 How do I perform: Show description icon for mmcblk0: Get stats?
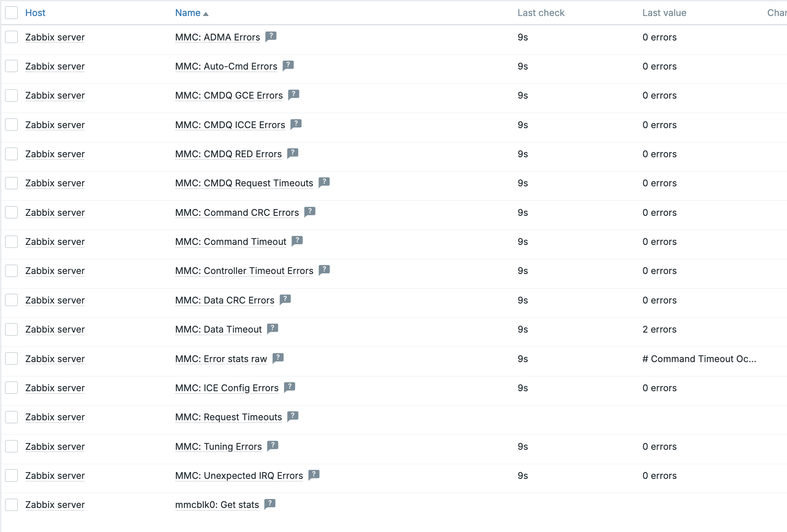coord(270,504)
